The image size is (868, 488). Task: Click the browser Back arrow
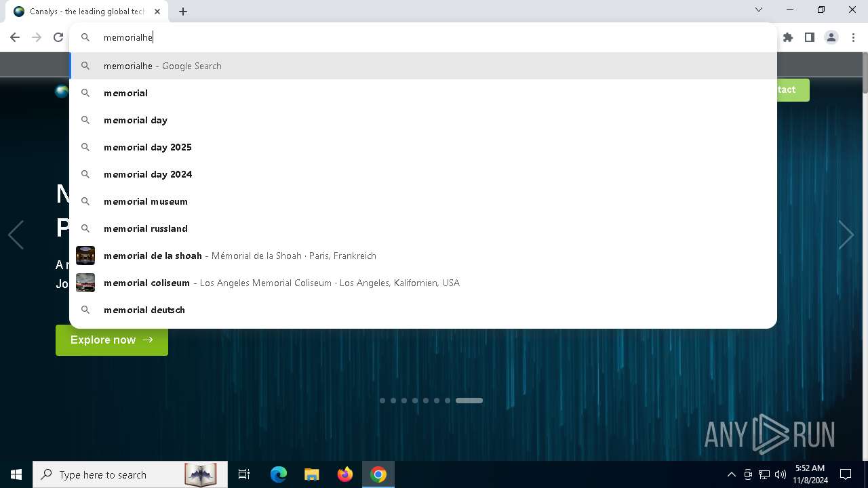(15, 37)
